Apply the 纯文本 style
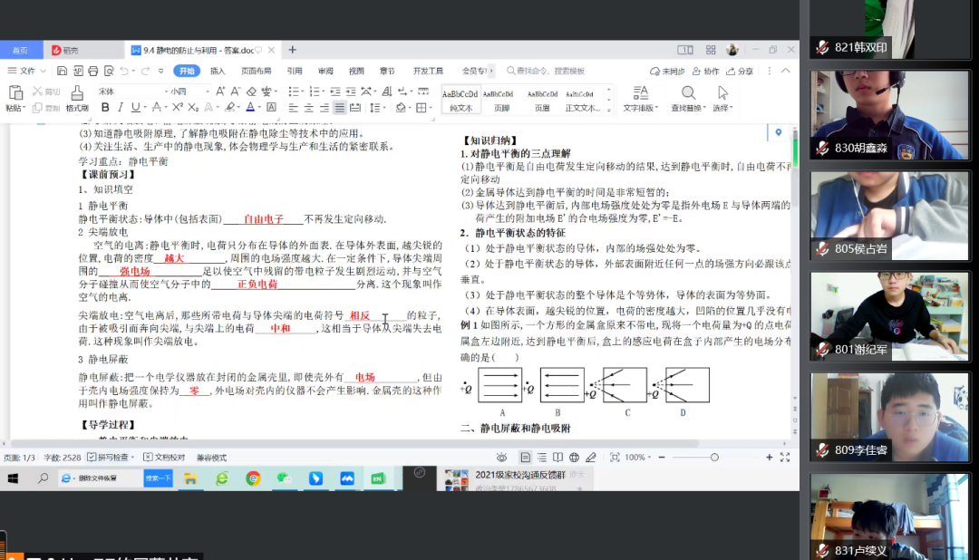Image resolution: width=979 pixels, height=560 pixels. [x=460, y=100]
